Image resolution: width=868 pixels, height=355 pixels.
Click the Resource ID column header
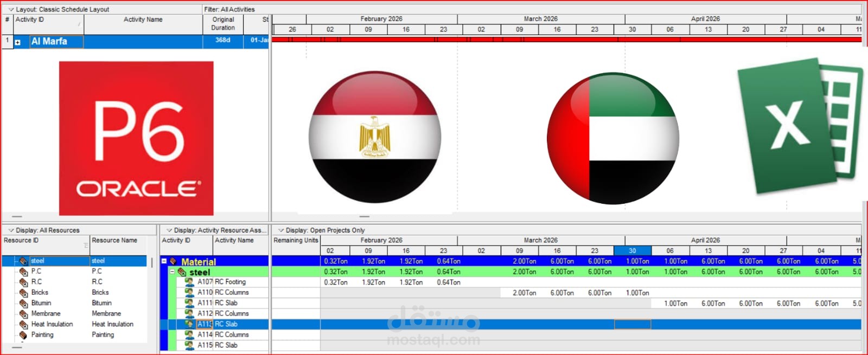pos(46,245)
